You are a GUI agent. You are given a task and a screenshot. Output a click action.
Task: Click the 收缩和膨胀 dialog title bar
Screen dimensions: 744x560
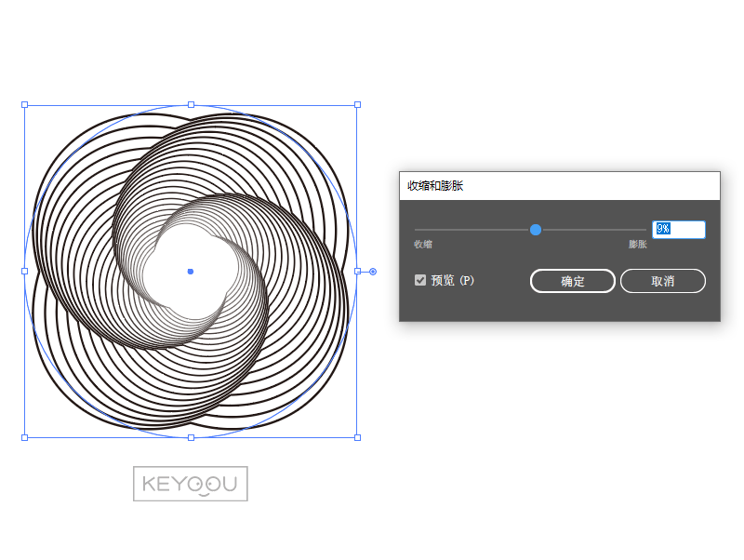pyautogui.click(x=559, y=186)
